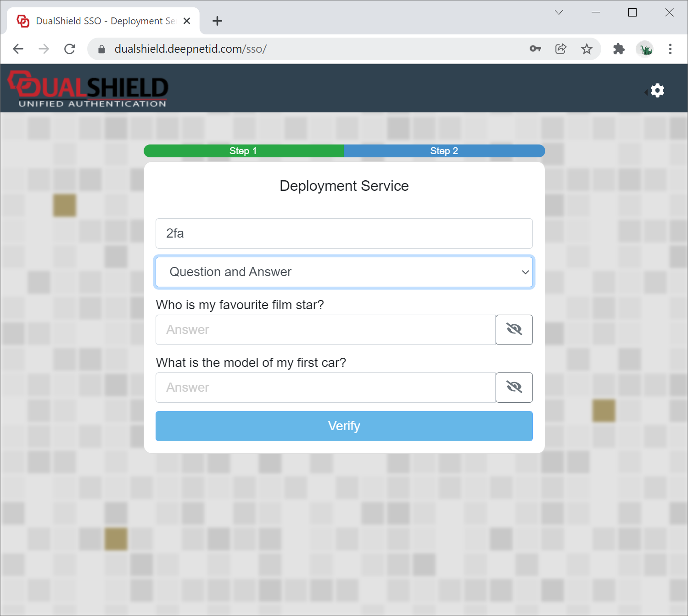Open a new browser tab
The image size is (688, 616).
pyautogui.click(x=217, y=21)
